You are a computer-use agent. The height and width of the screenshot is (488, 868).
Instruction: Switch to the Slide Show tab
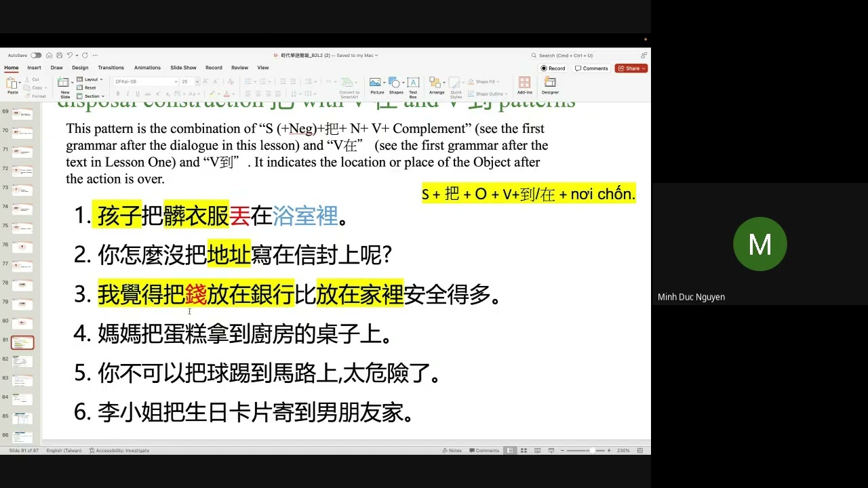coord(183,68)
